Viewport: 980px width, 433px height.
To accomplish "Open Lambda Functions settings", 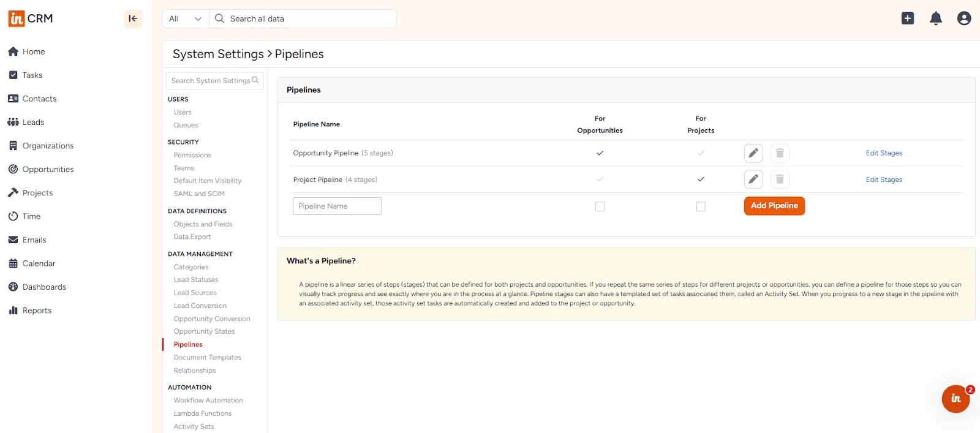I will [x=203, y=413].
